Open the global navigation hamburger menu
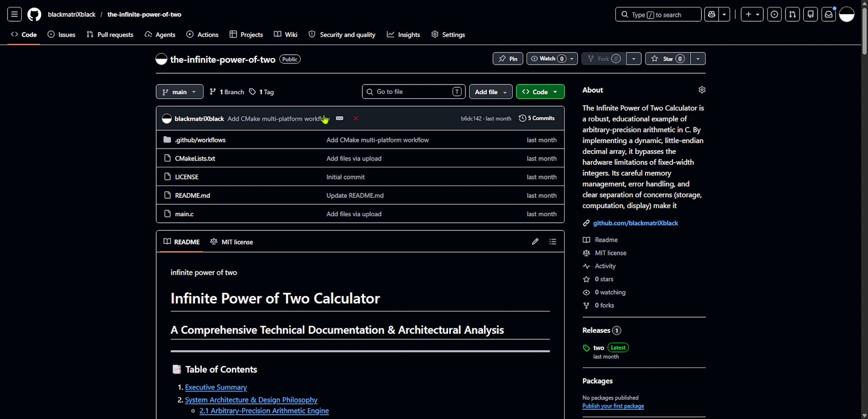The height and width of the screenshot is (419, 868). click(x=15, y=15)
